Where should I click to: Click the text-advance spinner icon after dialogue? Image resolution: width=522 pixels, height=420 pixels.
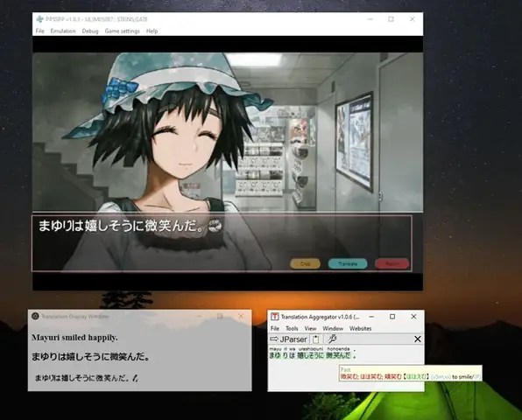pos(215,226)
